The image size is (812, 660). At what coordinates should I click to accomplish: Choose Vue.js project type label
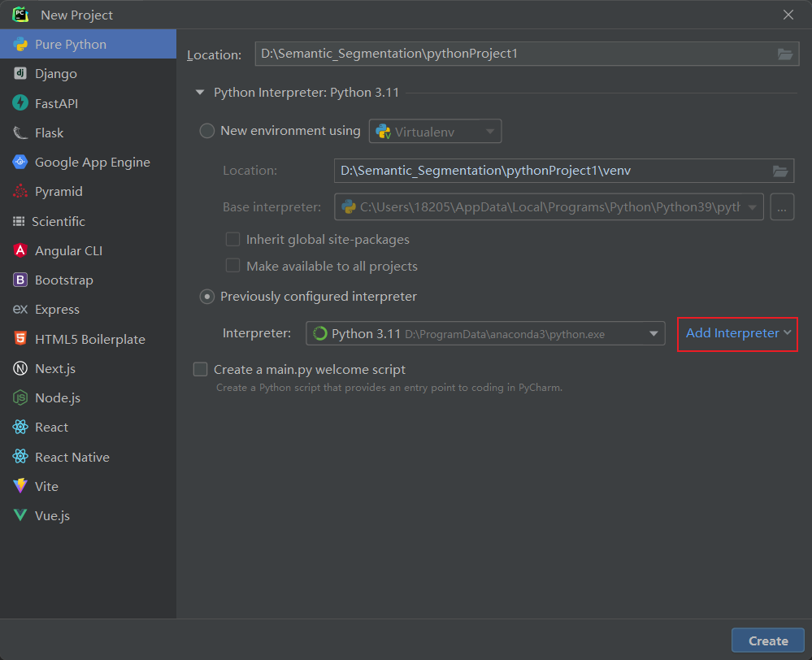tap(52, 516)
